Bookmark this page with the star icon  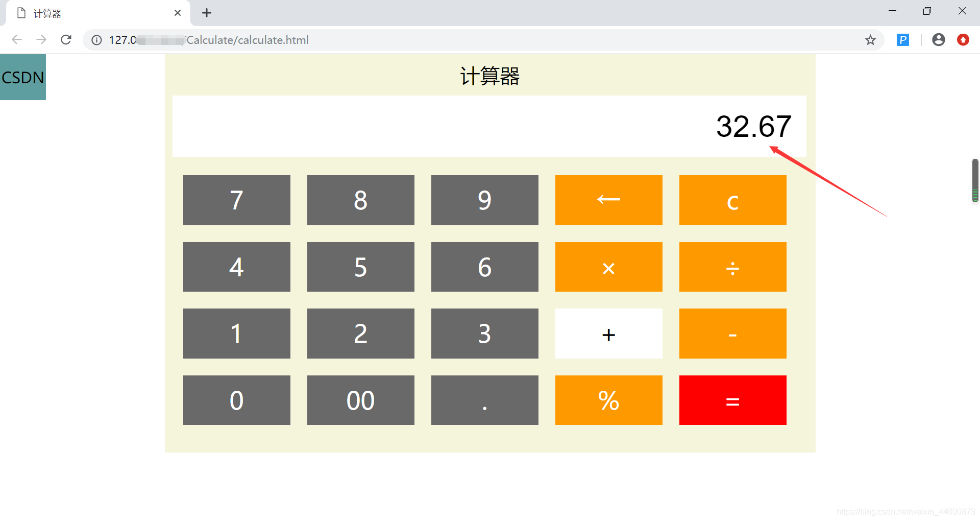pos(870,40)
